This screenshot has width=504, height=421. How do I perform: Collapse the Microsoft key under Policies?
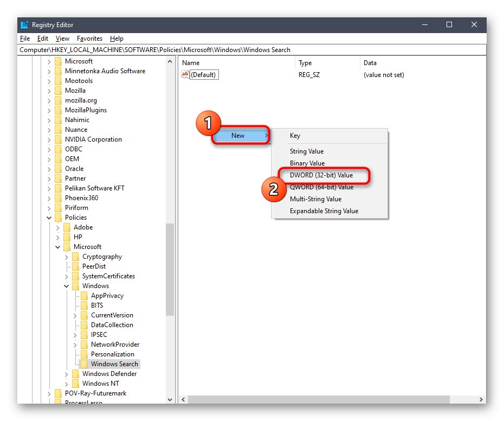point(57,247)
